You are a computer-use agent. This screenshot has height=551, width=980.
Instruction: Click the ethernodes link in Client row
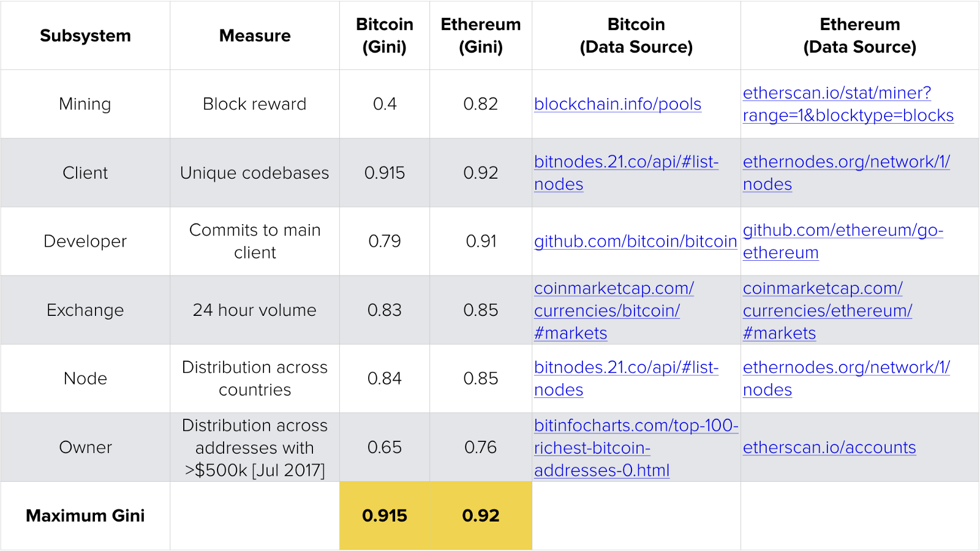[x=846, y=162]
